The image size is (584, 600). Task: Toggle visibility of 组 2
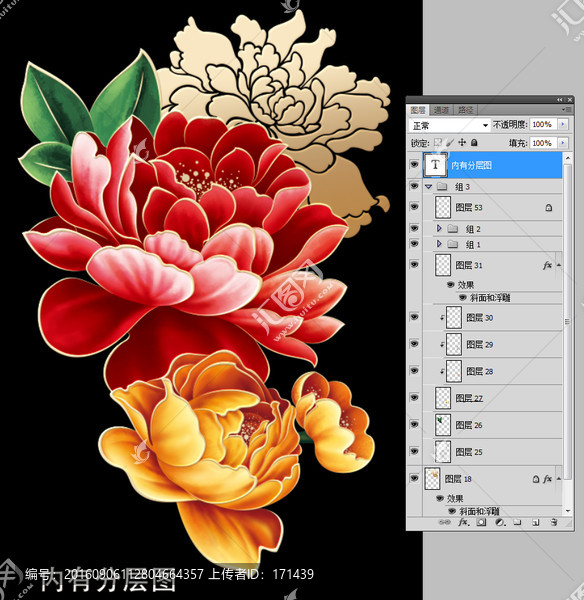414,228
